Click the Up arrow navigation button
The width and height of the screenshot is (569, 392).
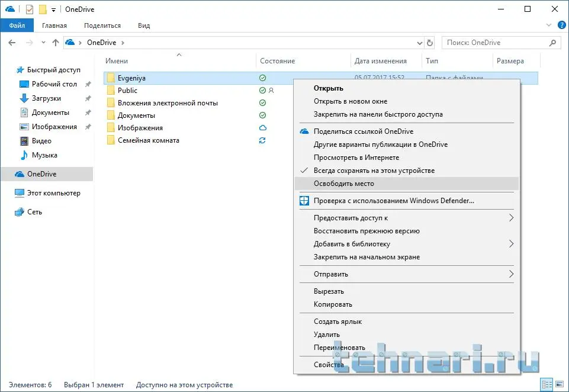pyautogui.click(x=56, y=43)
